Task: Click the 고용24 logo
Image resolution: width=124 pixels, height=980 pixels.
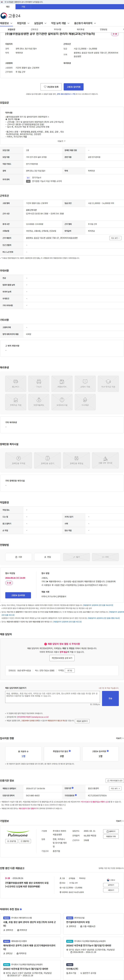Action: [x=10, y=16]
